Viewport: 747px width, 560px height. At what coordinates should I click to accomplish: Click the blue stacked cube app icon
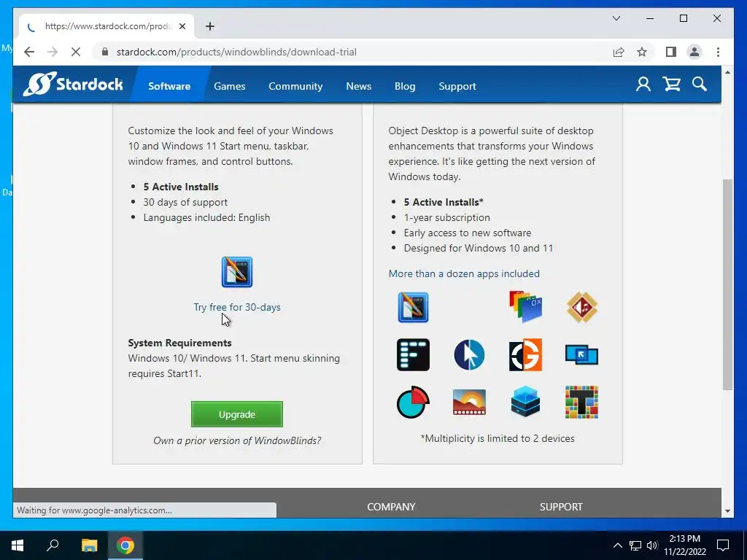pos(525,402)
